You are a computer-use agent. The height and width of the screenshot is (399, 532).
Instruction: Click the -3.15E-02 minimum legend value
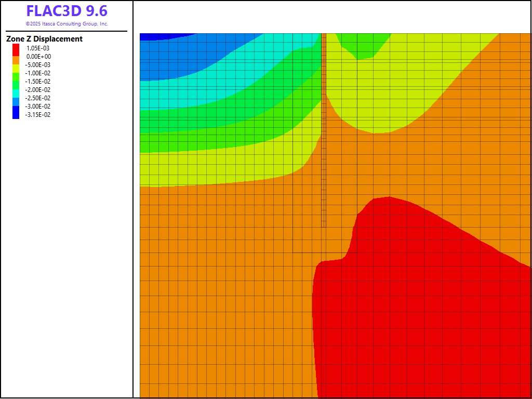(x=38, y=114)
